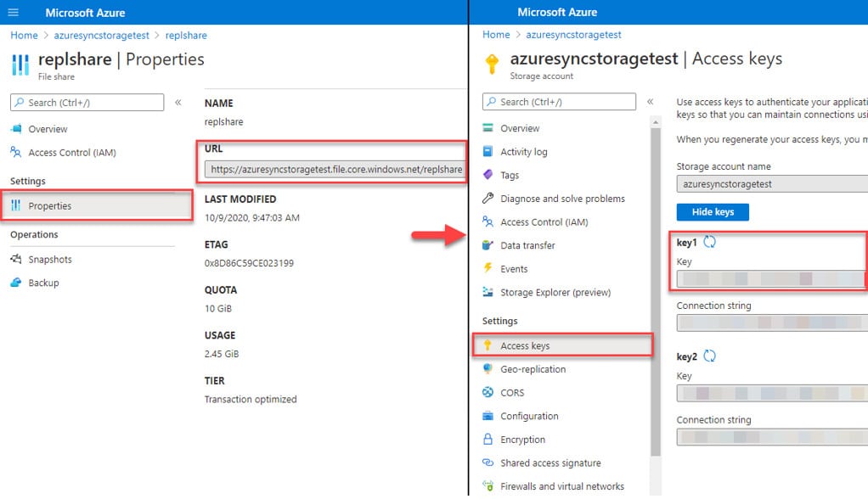Open azuresyncstoragetest breadcrumb in left pane
Image resolution: width=868 pixels, height=499 pixels.
pos(101,36)
